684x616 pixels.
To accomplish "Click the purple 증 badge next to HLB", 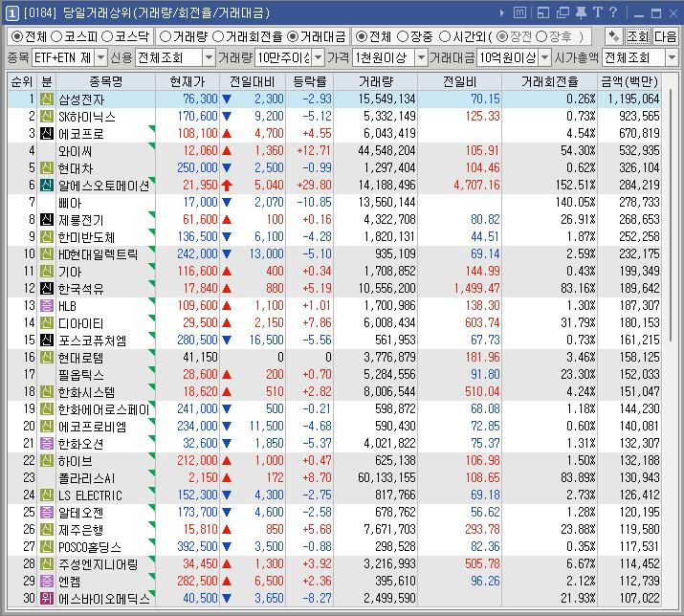I will click(47, 305).
